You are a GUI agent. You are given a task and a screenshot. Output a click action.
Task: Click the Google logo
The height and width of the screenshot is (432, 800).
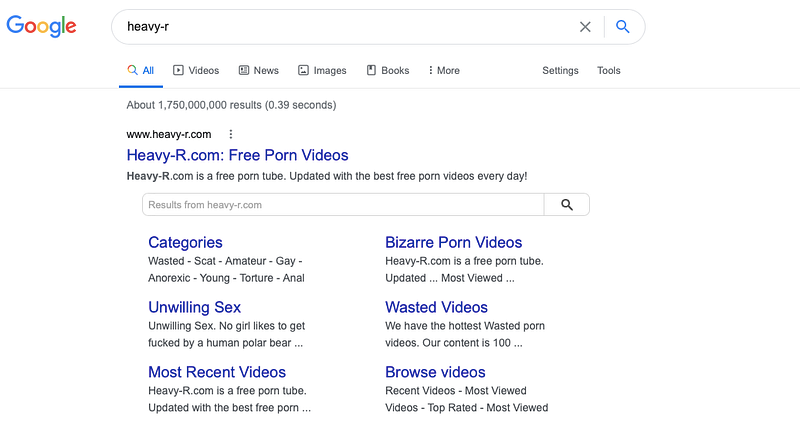pyautogui.click(x=41, y=26)
